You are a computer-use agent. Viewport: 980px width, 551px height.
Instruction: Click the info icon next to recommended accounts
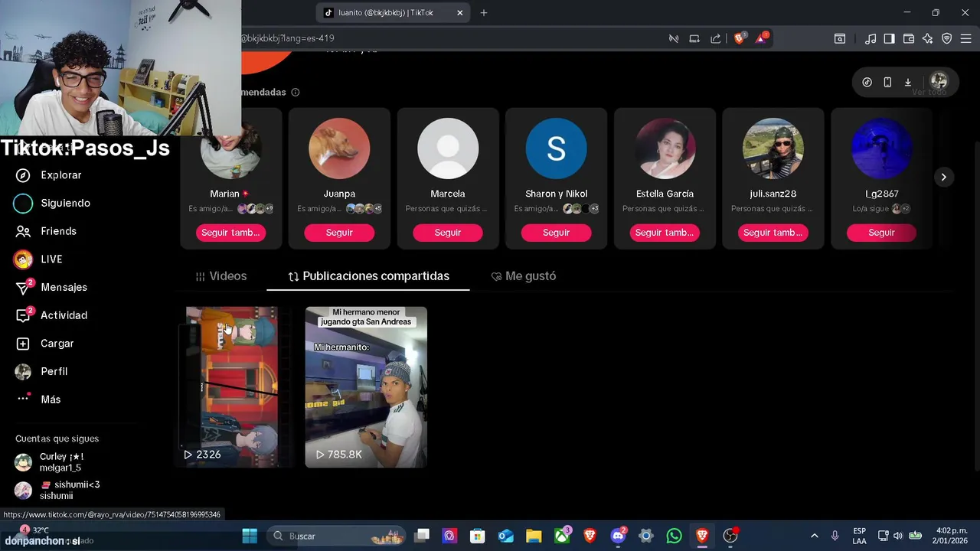296,93
